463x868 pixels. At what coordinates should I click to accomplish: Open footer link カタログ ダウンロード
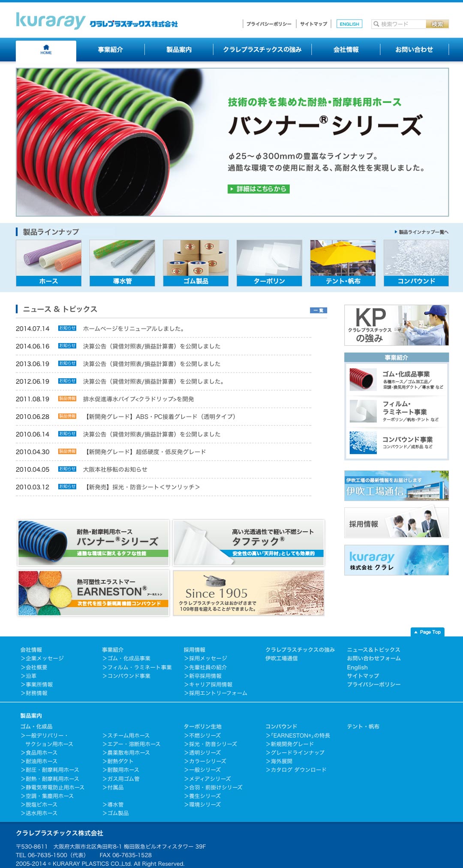[296, 770]
